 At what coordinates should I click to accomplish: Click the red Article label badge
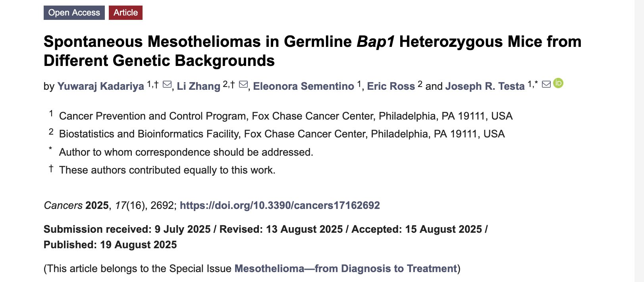point(125,13)
